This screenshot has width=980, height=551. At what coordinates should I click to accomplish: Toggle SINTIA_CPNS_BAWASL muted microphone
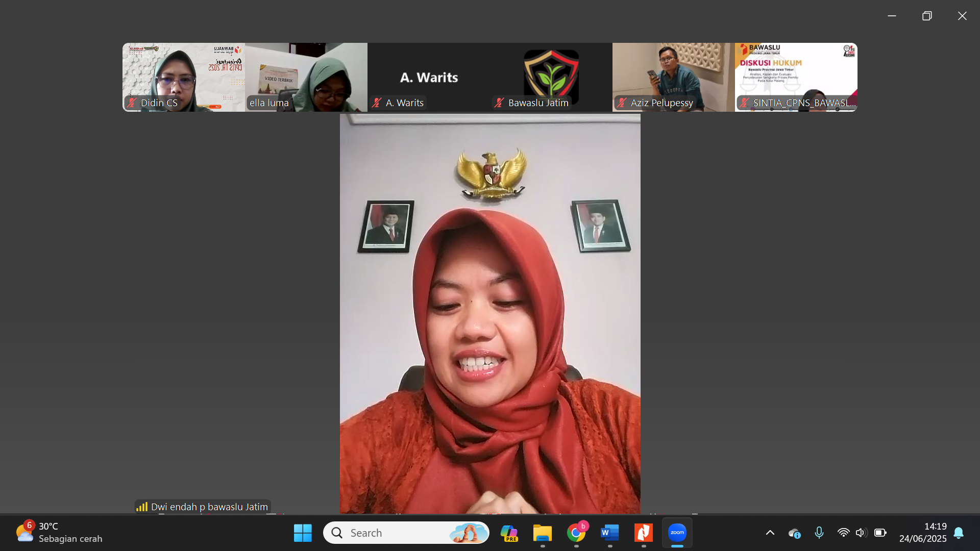(744, 103)
